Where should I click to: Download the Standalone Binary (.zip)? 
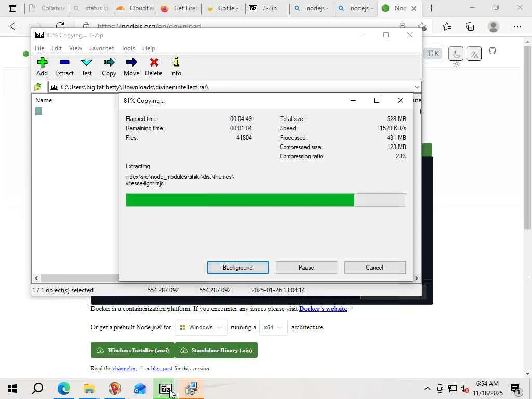coord(216,350)
